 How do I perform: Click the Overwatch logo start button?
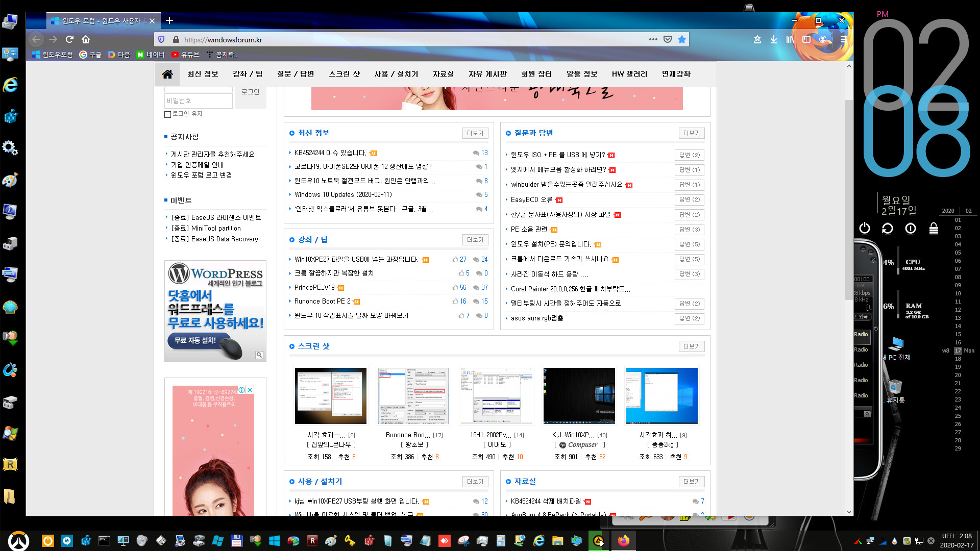pyautogui.click(x=18, y=541)
